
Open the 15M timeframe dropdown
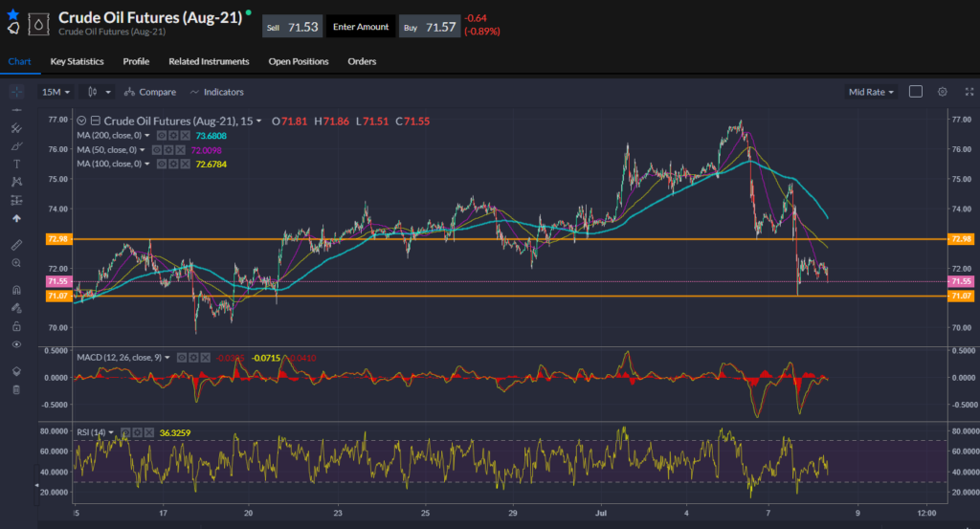pyautogui.click(x=56, y=92)
